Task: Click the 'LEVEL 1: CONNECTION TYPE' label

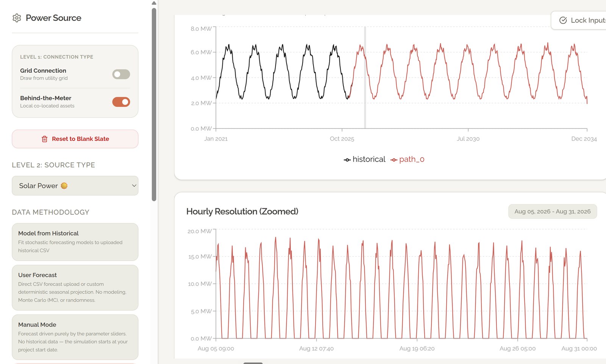Action: pyautogui.click(x=56, y=57)
